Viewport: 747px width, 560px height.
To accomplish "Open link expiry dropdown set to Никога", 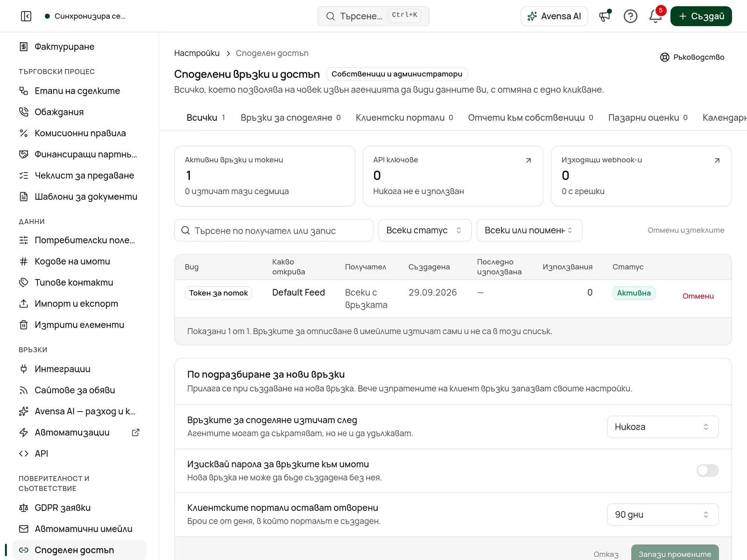I will click(x=662, y=427).
